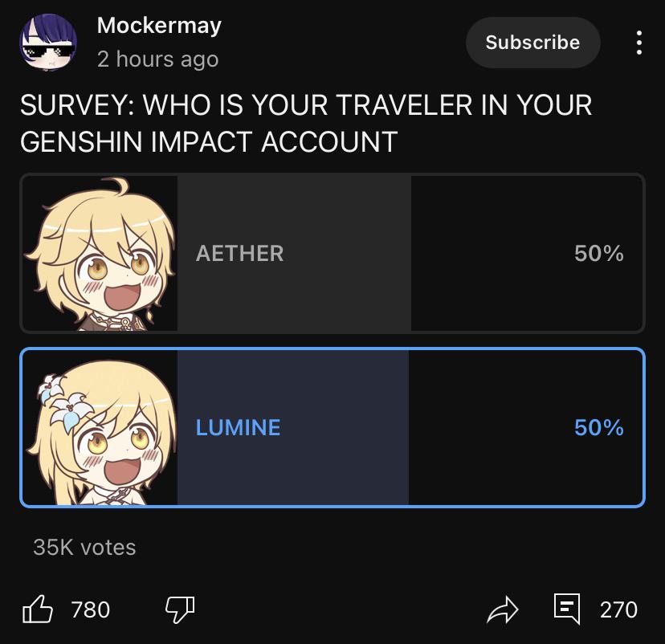Open the three-dot more options menu
This screenshot has width=665, height=644.
(x=639, y=43)
